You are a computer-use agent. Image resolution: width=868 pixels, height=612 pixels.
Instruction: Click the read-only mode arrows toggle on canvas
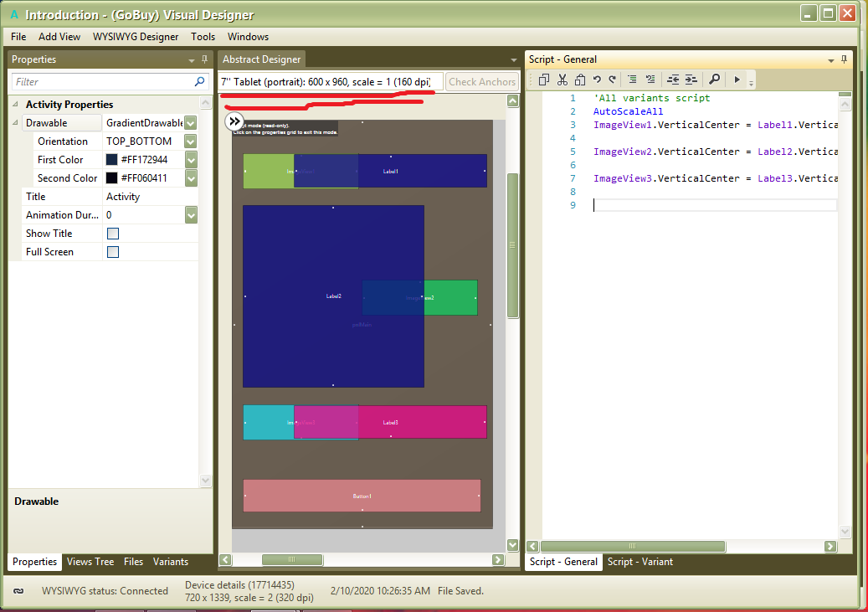(x=234, y=121)
